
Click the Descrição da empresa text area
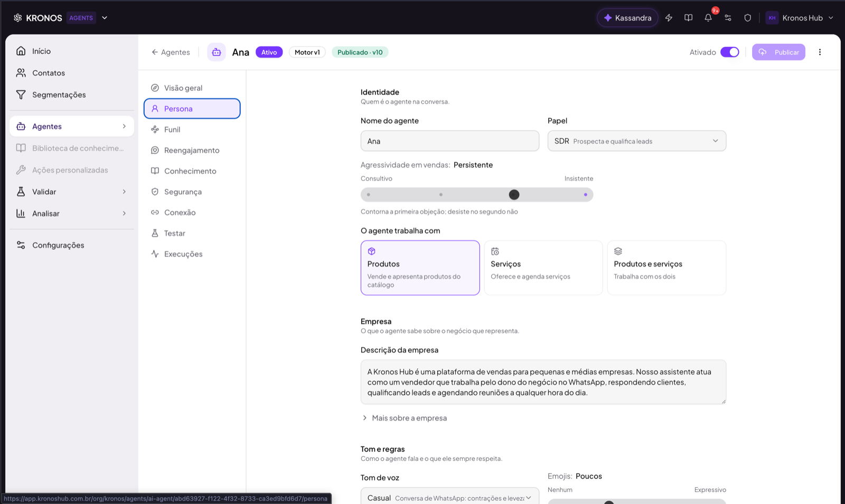(543, 382)
